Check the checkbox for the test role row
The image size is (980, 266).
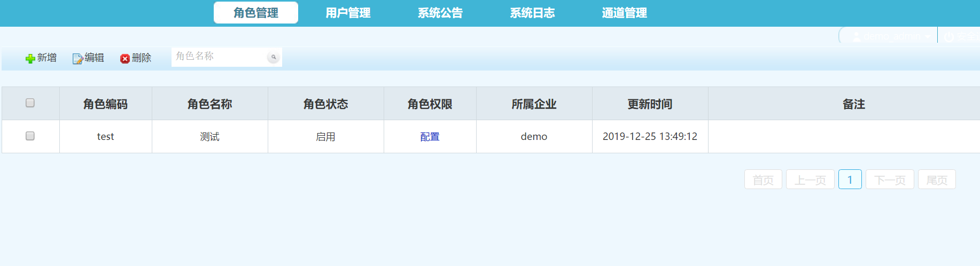click(x=30, y=136)
